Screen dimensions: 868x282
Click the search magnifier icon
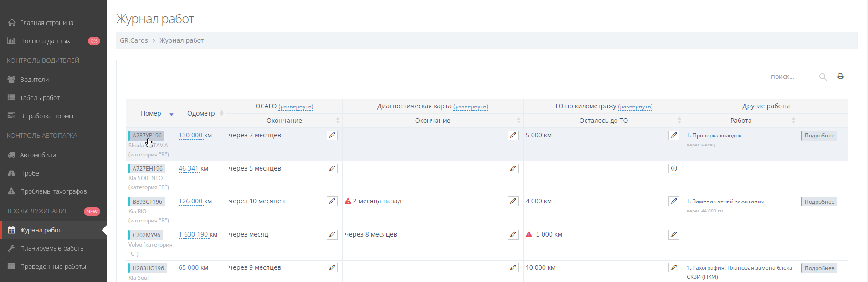[x=822, y=77]
